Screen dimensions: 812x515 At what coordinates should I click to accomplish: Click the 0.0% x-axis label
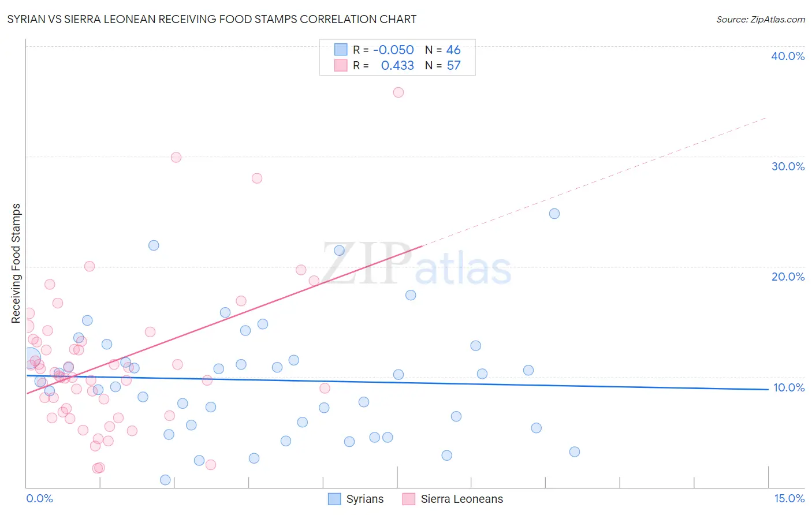pyautogui.click(x=40, y=498)
